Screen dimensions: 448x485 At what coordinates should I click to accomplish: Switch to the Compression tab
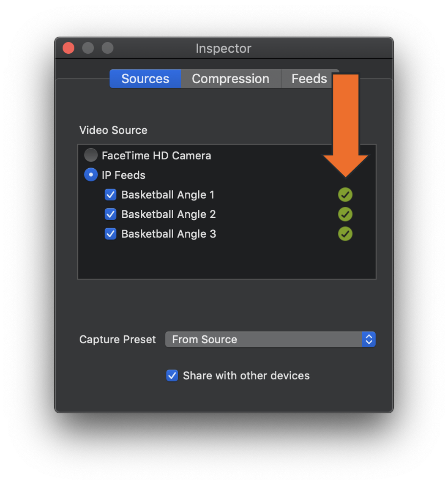click(230, 79)
